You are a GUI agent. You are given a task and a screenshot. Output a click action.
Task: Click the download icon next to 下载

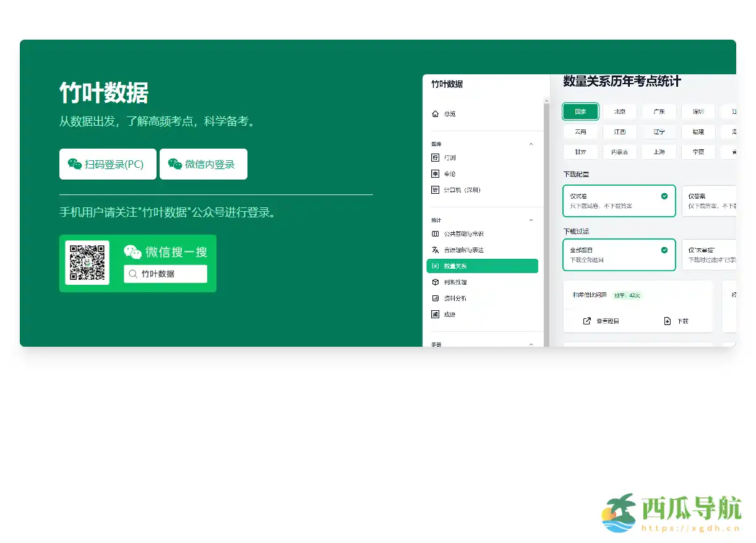[668, 321]
